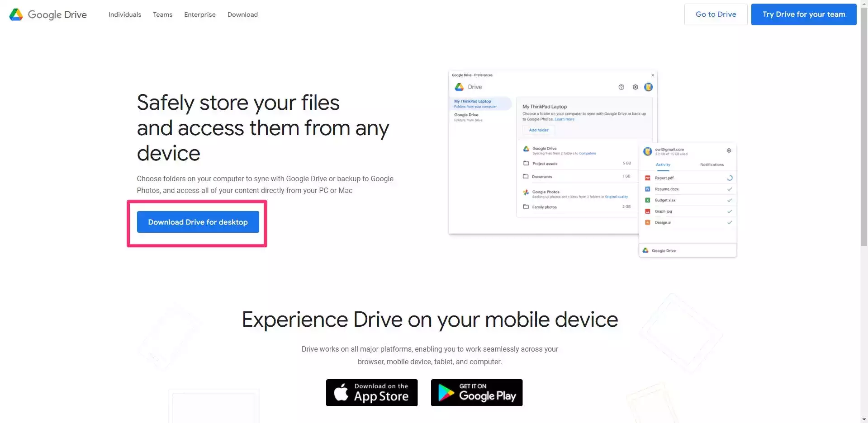
Task: Click the PDF icon beside Report.pdf
Action: tap(647, 178)
